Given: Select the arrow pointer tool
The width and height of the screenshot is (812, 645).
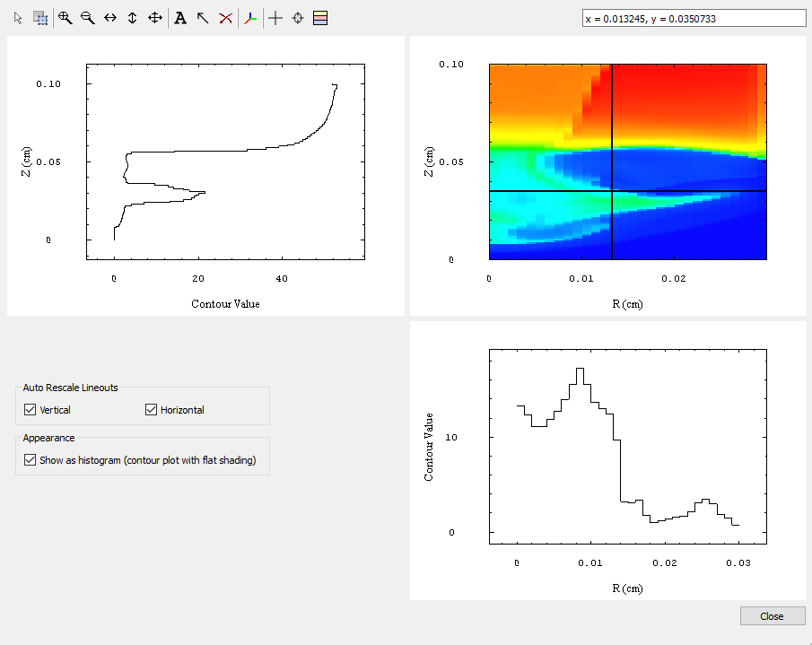Looking at the screenshot, I should point(18,18).
